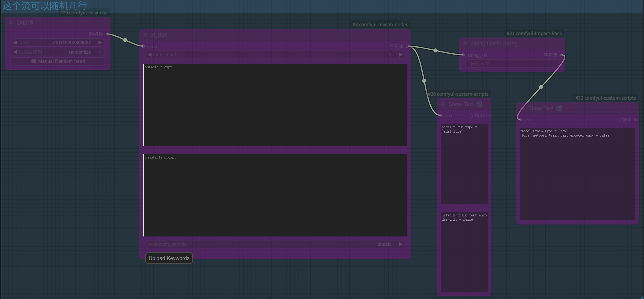Click Upload Keywords button
Image resolution: width=644 pixels, height=299 pixels.
169,258
